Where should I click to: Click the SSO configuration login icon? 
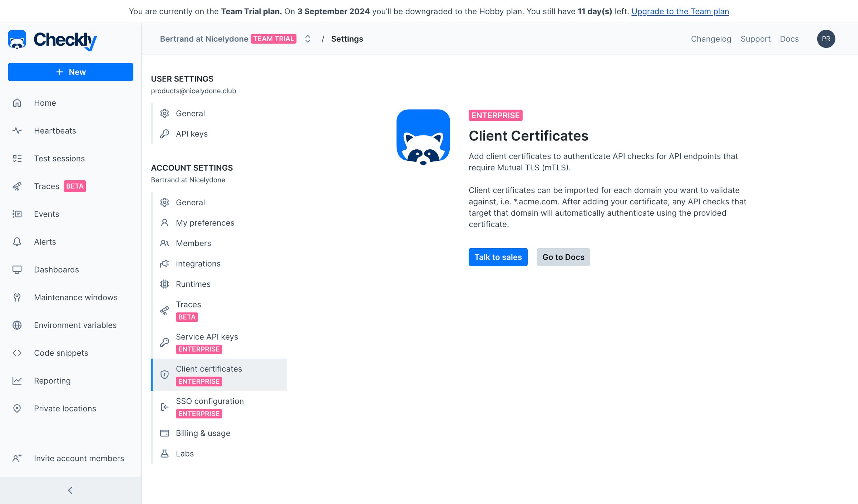(164, 407)
